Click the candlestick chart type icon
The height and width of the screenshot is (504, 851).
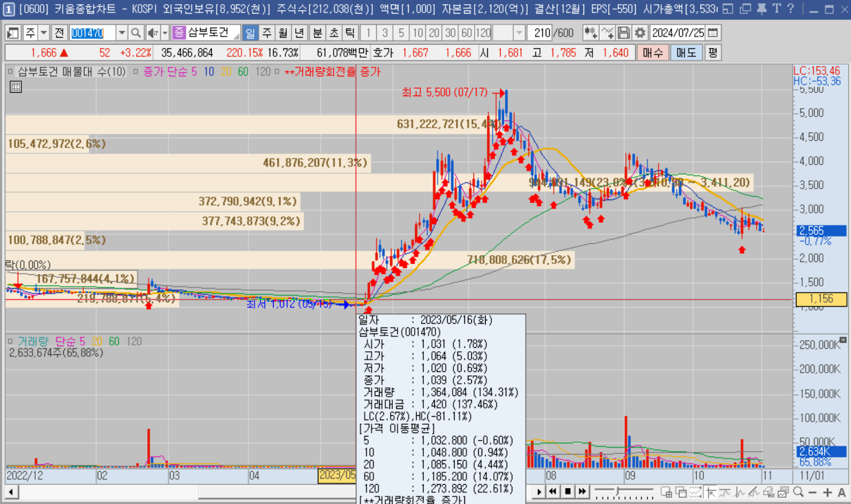click(590, 33)
